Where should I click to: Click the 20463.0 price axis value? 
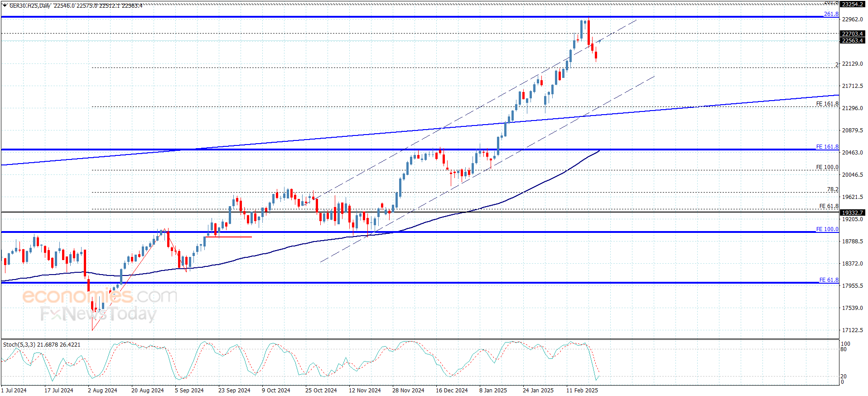click(x=852, y=153)
